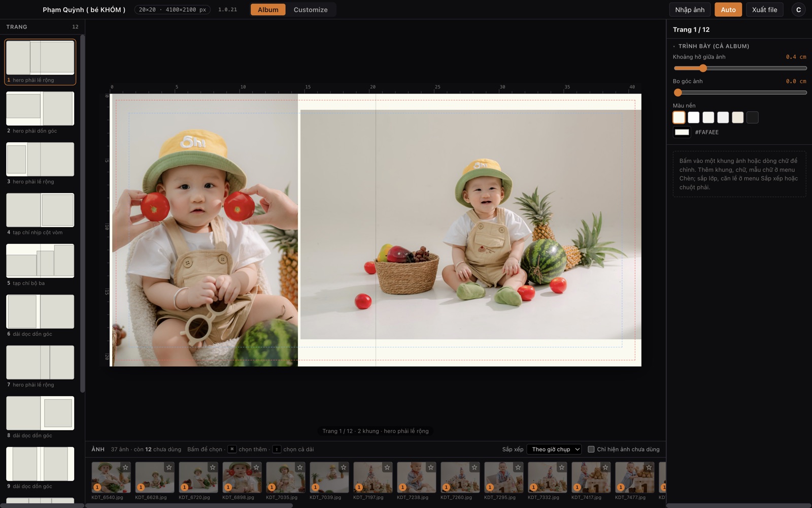Star the KDT_7260.jpg photo
The image size is (812, 508).
[x=475, y=467]
